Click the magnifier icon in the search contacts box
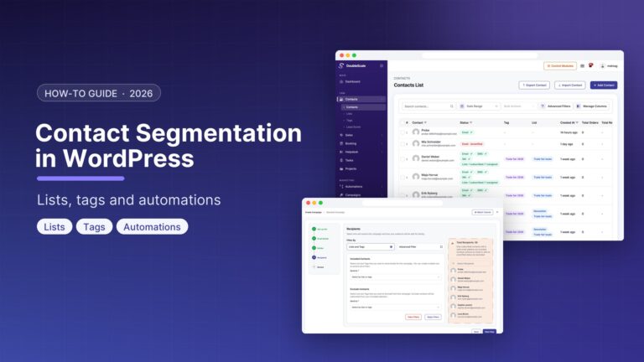 click(x=452, y=106)
